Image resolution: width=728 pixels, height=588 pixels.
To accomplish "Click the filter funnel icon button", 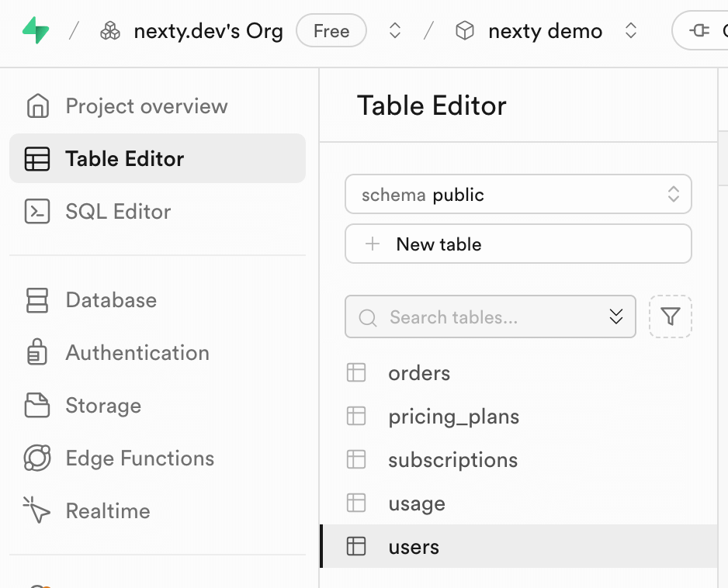I will [671, 316].
